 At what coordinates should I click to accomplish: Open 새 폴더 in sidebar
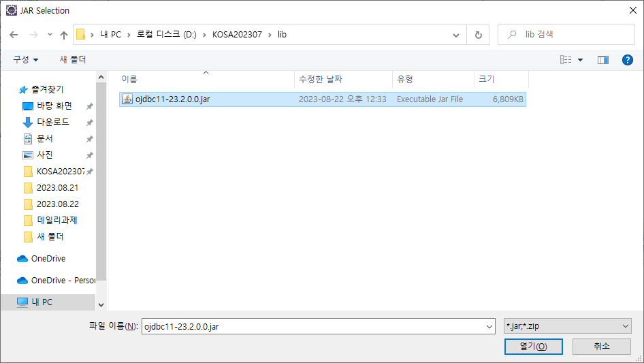[x=50, y=236]
